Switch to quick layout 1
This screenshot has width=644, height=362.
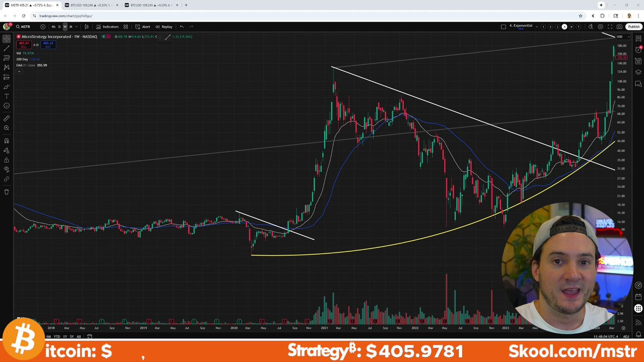point(544,26)
